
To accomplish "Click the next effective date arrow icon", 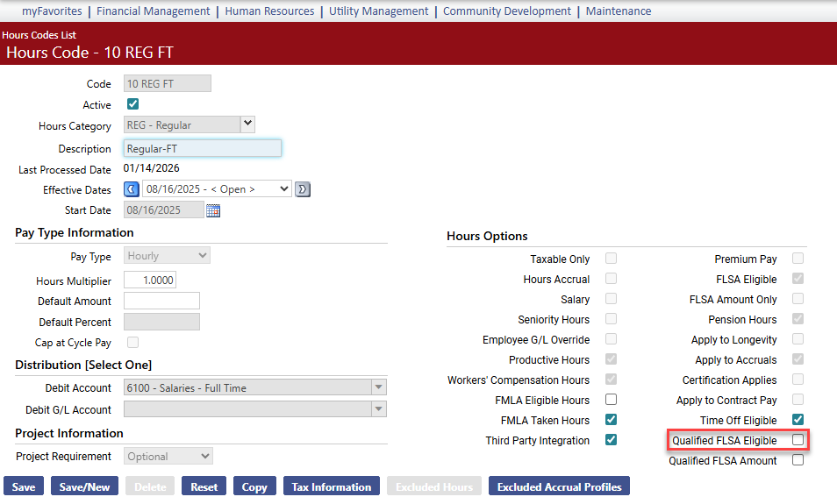I will (x=303, y=189).
